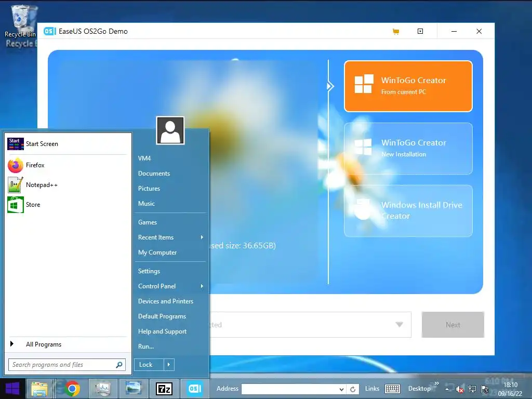Click the network tray icon
Screen dimensions: 532x399
(x=472, y=389)
